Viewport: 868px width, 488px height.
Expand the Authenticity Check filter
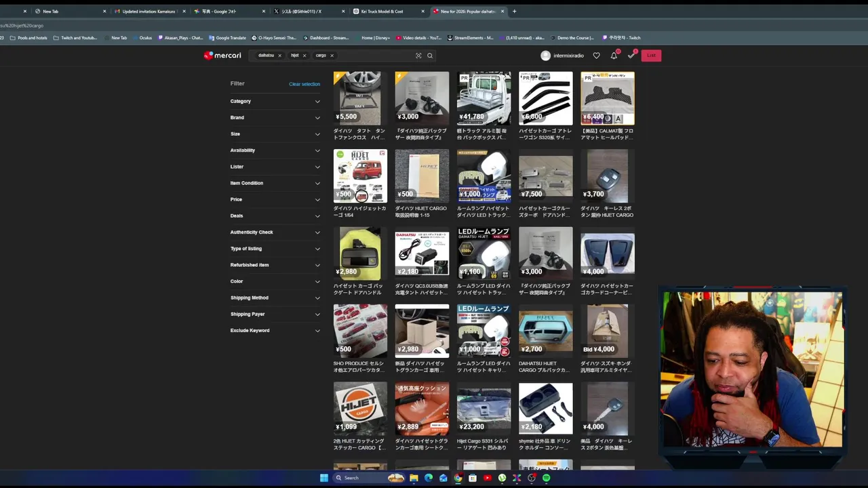[x=275, y=232]
